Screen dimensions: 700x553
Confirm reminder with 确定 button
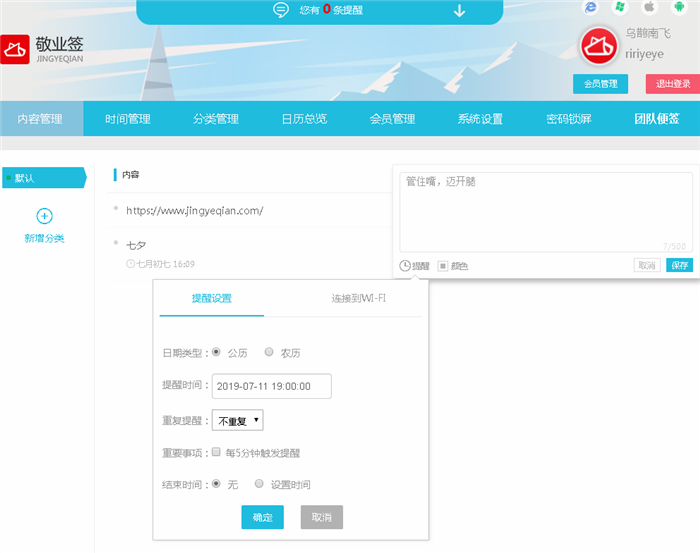tap(262, 517)
